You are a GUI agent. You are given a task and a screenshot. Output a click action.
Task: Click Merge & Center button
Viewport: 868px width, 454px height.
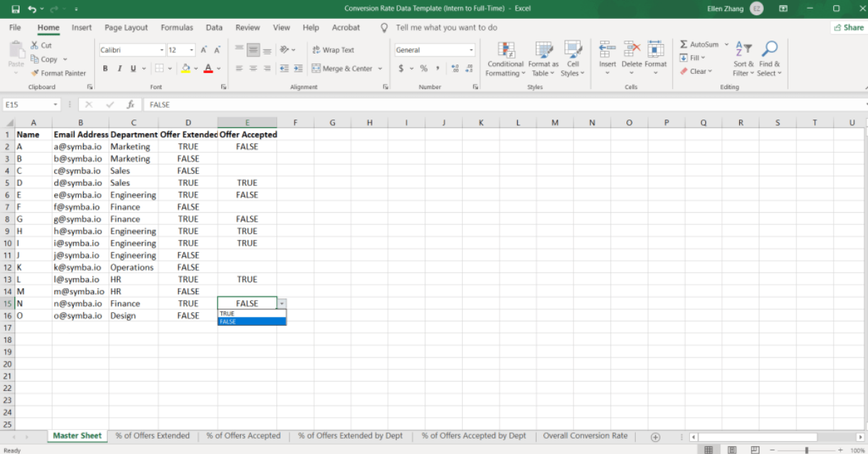pyautogui.click(x=342, y=69)
